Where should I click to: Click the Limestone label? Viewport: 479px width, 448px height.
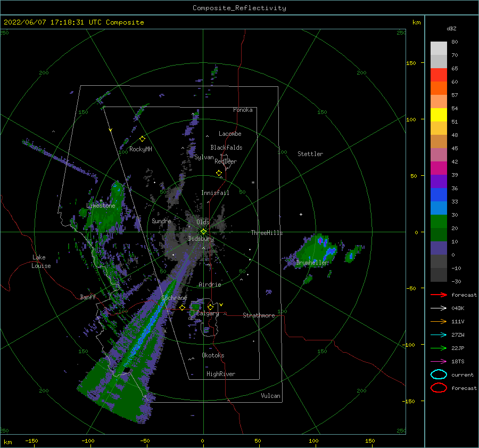101,206
